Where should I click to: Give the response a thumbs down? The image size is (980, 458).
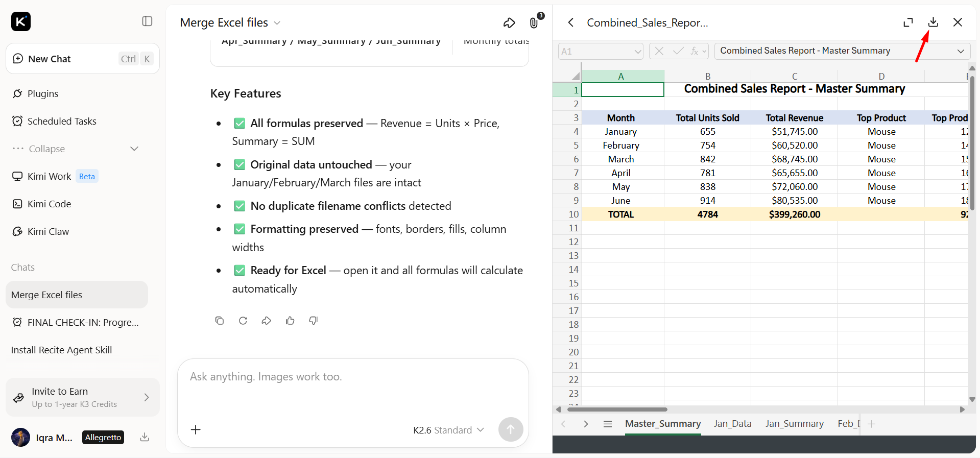[314, 321]
